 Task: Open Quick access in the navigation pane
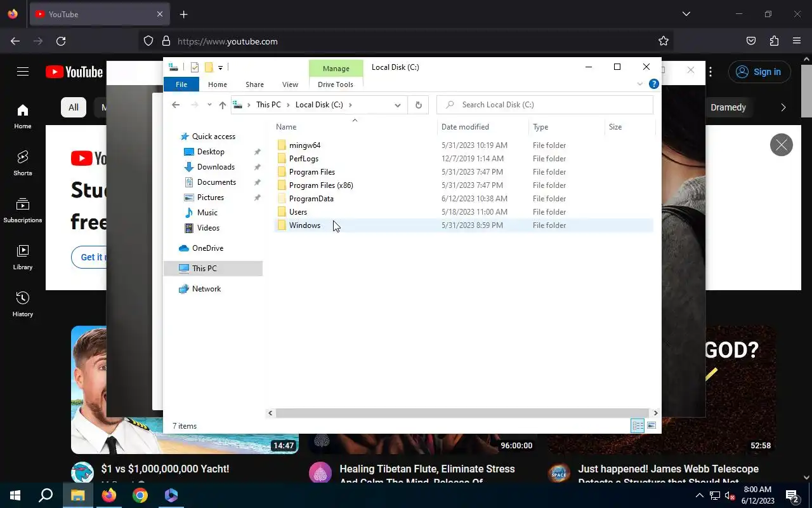[213, 137]
